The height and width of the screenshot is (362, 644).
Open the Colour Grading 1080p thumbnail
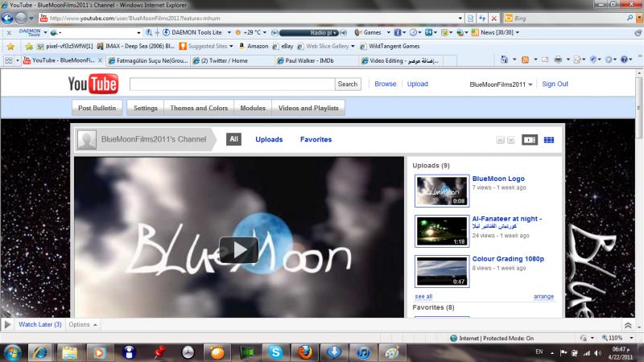click(x=442, y=271)
